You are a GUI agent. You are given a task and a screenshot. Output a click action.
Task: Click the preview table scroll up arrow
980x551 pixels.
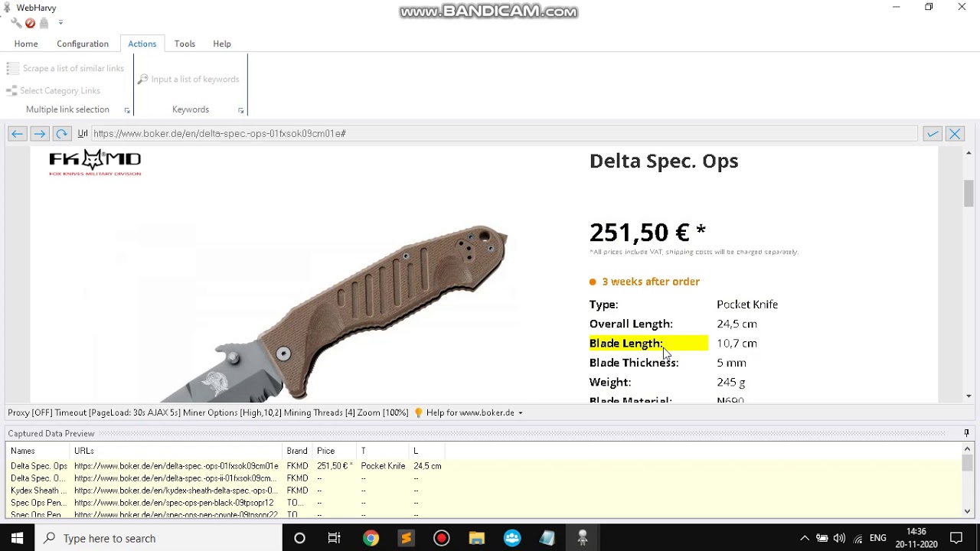(x=968, y=450)
